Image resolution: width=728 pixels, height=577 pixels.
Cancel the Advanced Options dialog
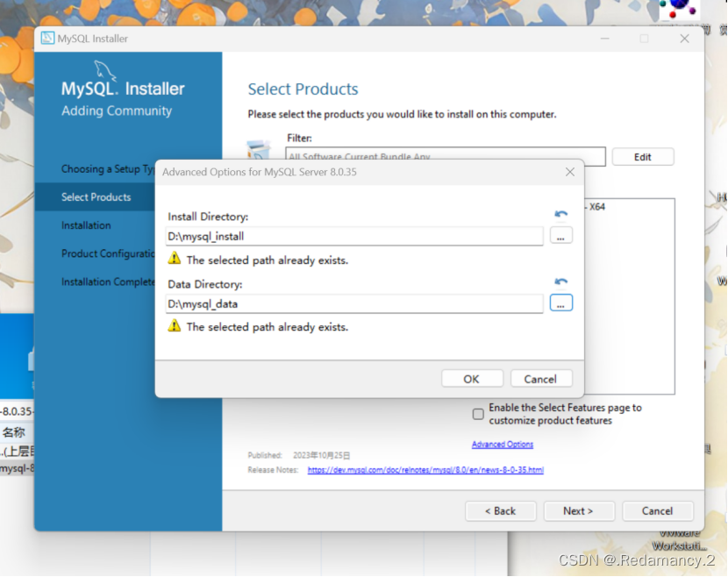tap(541, 379)
